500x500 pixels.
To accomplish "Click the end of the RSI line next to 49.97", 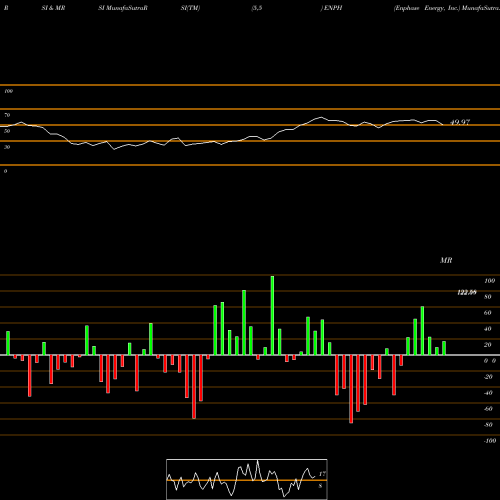I will 443,125.
